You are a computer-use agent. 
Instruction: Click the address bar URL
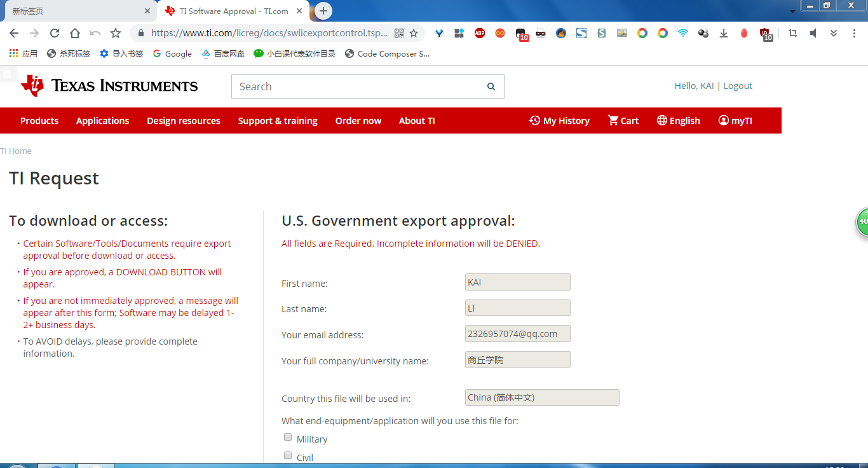pyautogui.click(x=269, y=33)
